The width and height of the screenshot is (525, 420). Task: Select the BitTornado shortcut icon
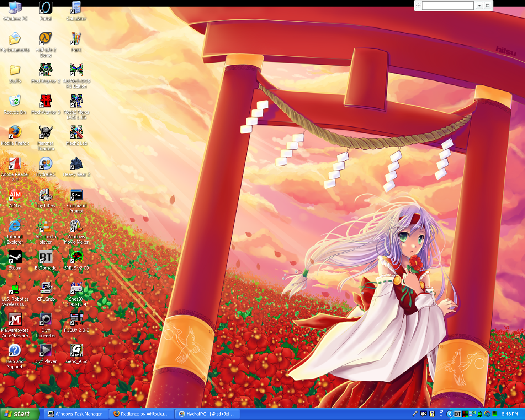46,260
